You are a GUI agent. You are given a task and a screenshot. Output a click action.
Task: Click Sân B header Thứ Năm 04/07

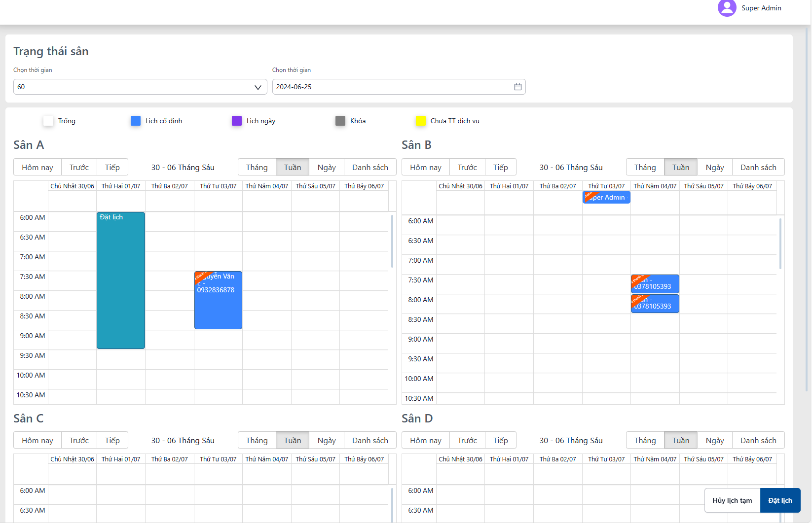pos(655,186)
